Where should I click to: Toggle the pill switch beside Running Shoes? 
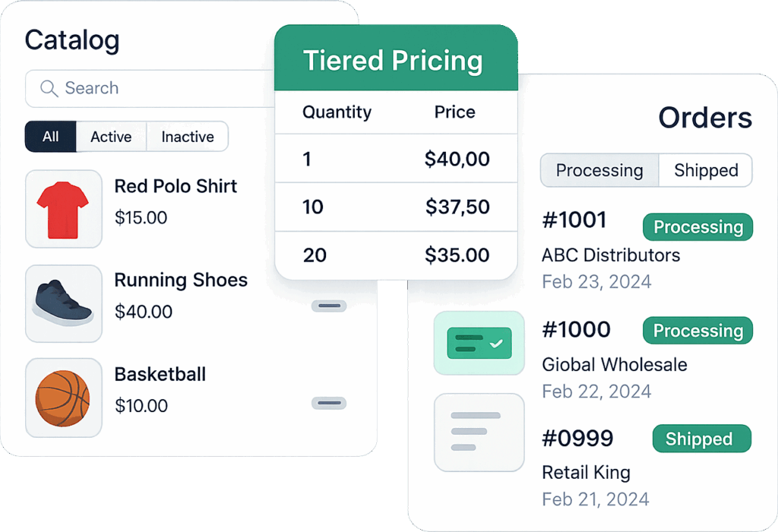click(329, 306)
